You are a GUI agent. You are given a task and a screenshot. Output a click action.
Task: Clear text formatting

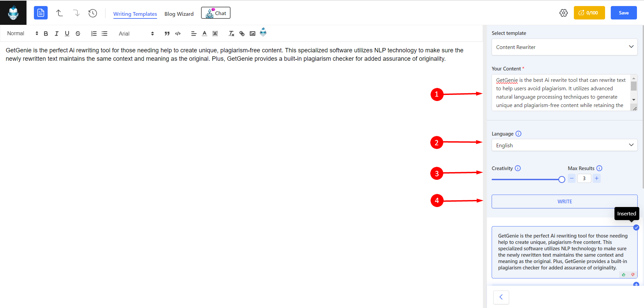click(231, 34)
